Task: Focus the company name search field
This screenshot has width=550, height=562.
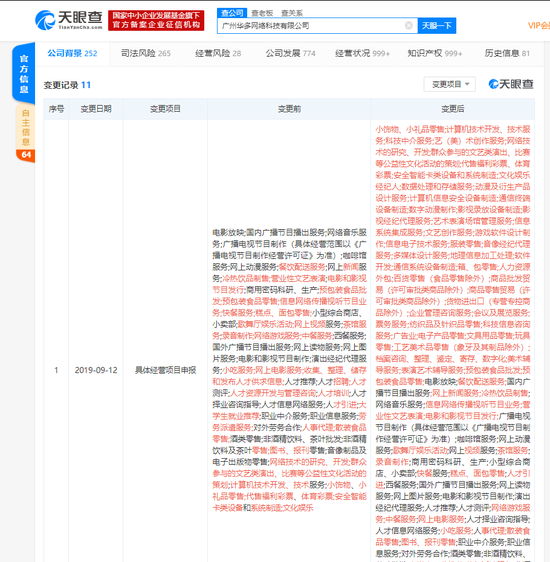Action: [312, 26]
